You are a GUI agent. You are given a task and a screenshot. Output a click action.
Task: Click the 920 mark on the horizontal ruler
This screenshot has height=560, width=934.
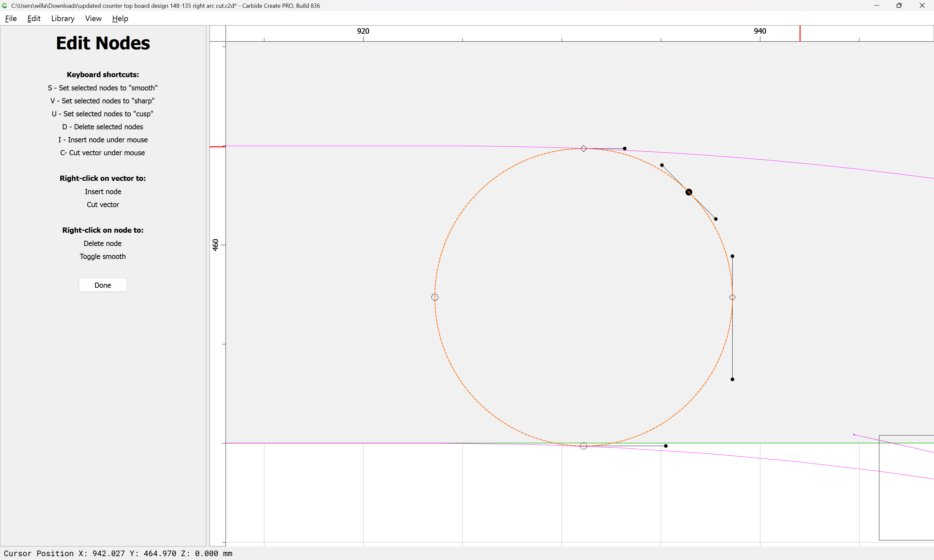tap(363, 31)
